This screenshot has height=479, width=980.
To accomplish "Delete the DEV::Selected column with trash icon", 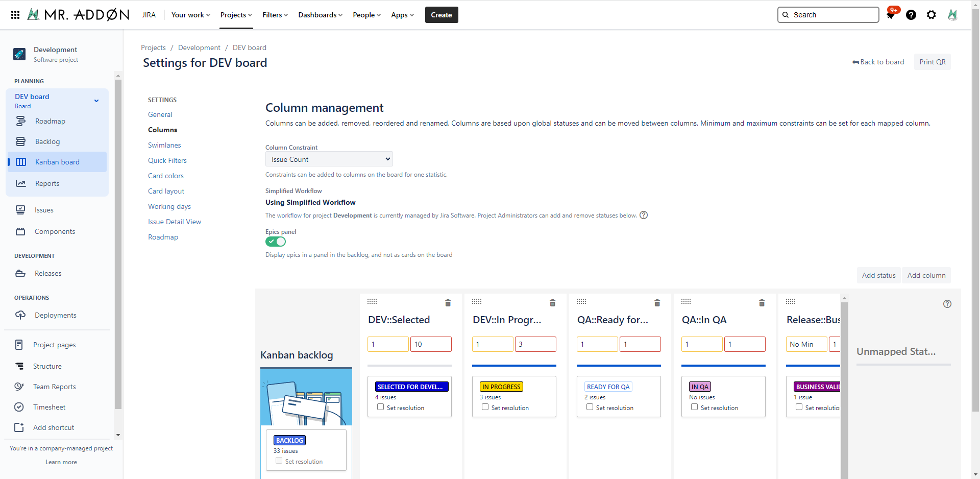I will (x=448, y=303).
